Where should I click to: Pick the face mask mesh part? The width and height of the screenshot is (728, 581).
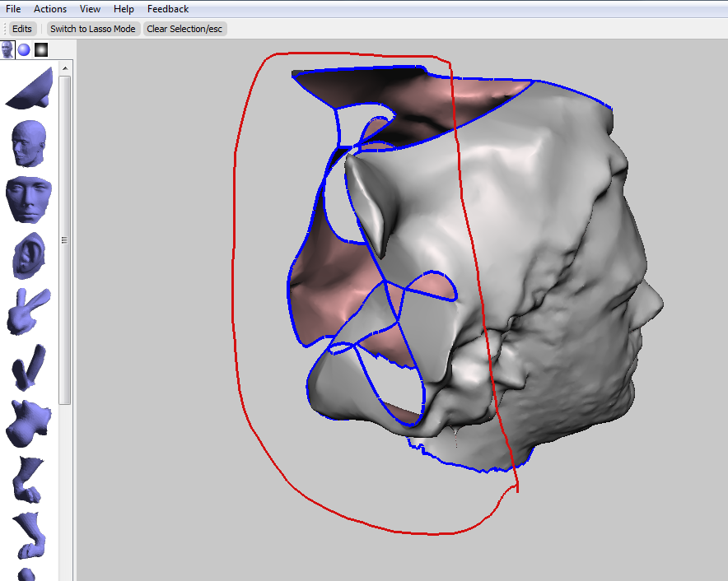click(28, 199)
